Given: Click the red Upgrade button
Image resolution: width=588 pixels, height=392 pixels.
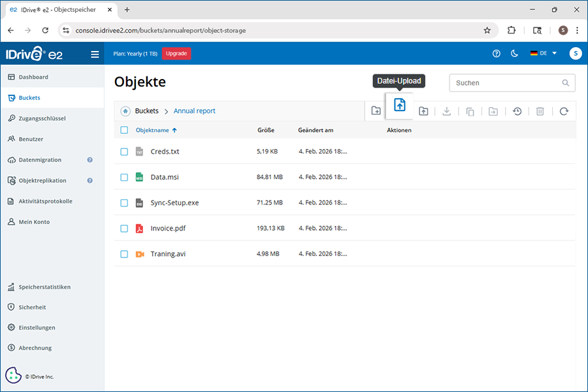Looking at the screenshot, I should [x=176, y=54].
